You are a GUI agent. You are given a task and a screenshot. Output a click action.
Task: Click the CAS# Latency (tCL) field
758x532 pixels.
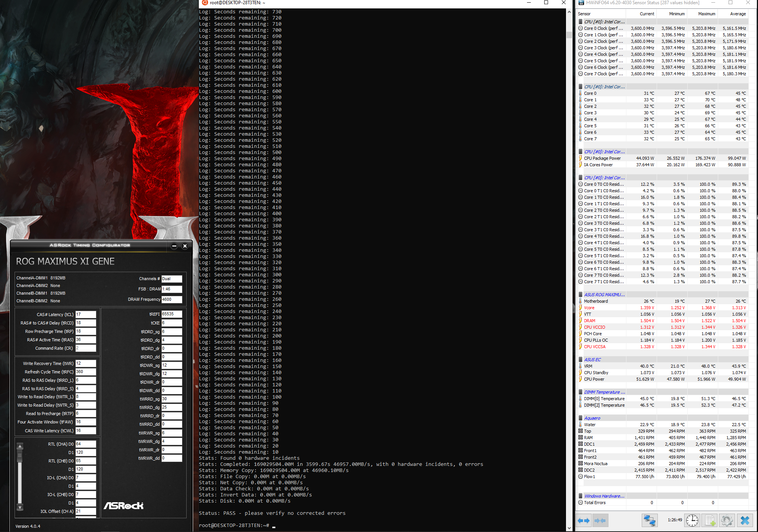(86, 315)
